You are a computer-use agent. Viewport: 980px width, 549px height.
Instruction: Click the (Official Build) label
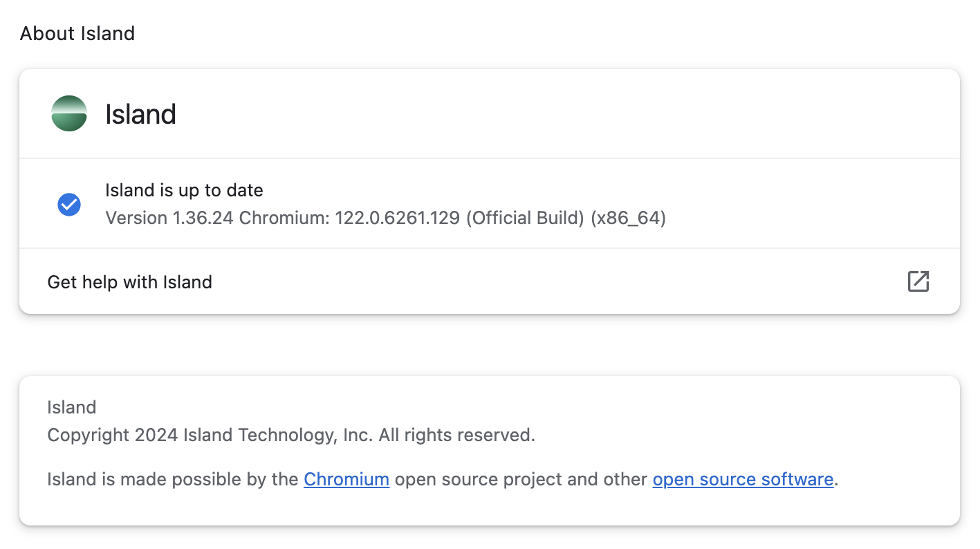526,218
